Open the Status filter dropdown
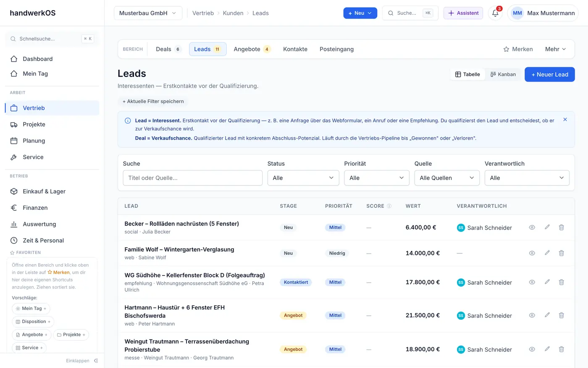 [303, 178]
